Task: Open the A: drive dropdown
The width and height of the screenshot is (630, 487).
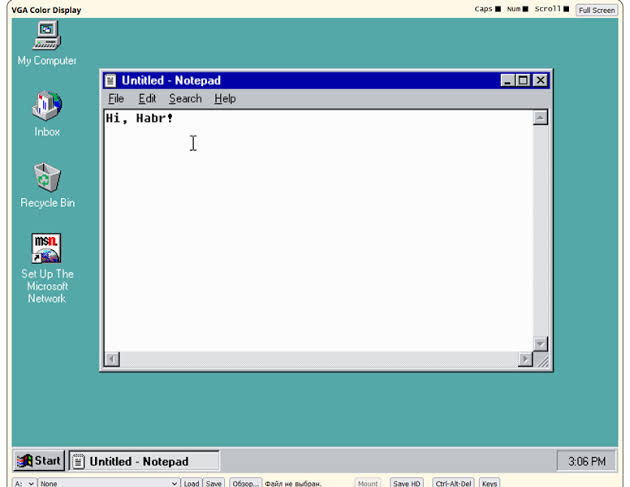Action: 24,483
